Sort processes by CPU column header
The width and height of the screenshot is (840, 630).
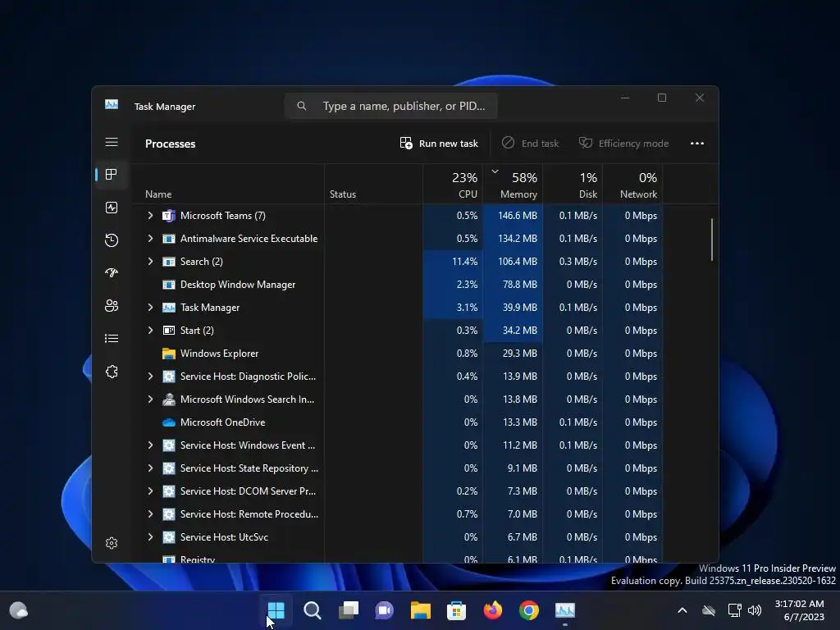pyautogui.click(x=453, y=185)
